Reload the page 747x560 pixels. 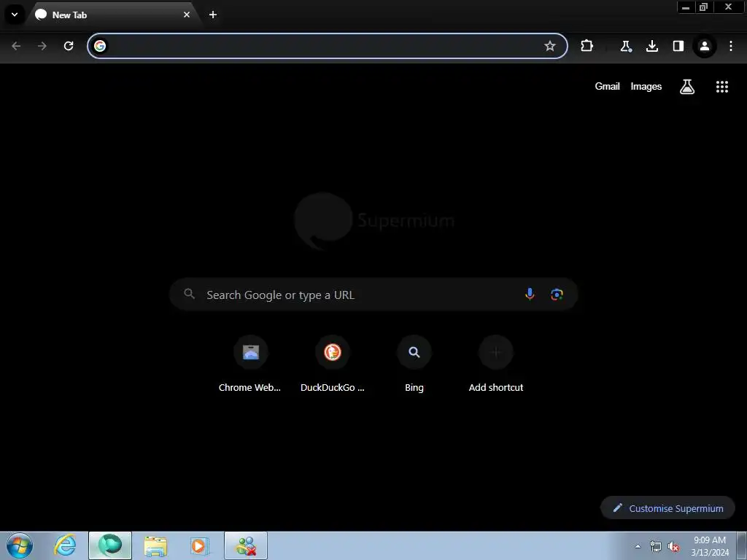(69, 46)
